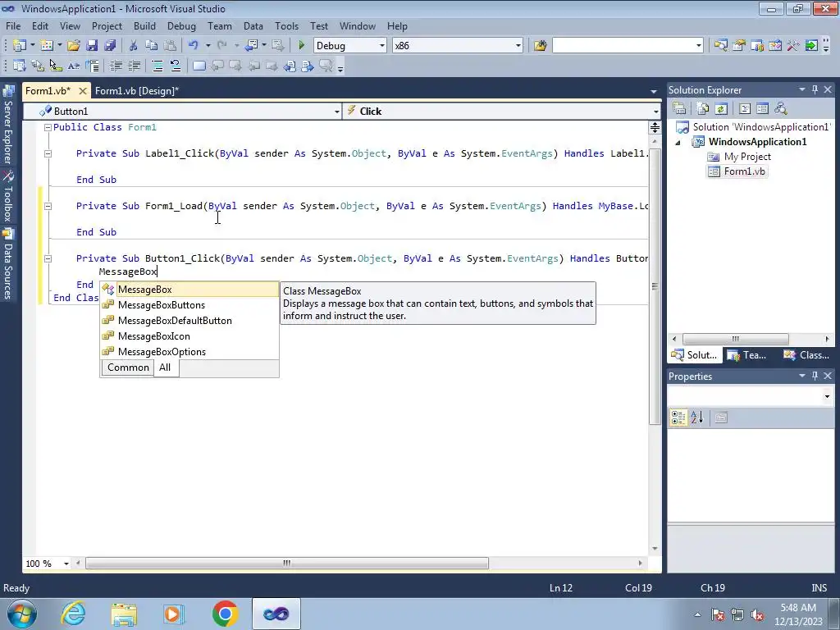
Task: Click the Find in Files icon
Action: coord(540,46)
